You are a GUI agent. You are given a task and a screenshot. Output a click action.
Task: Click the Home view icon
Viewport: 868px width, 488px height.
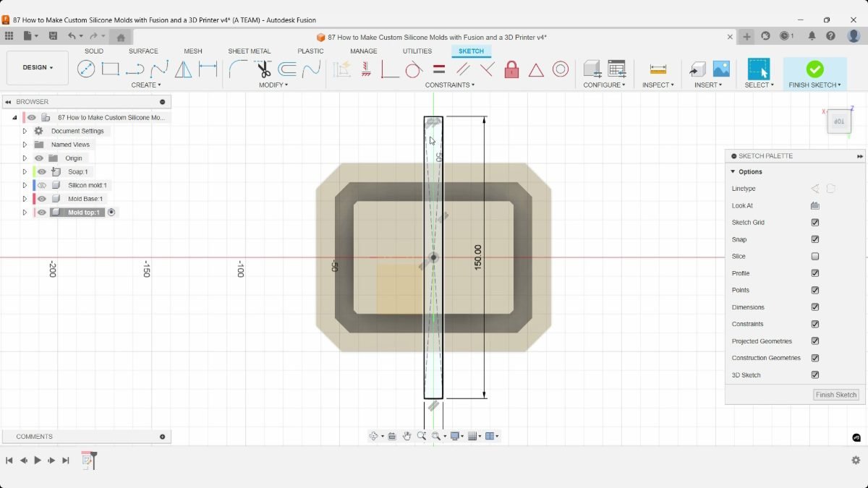(121, 37)
